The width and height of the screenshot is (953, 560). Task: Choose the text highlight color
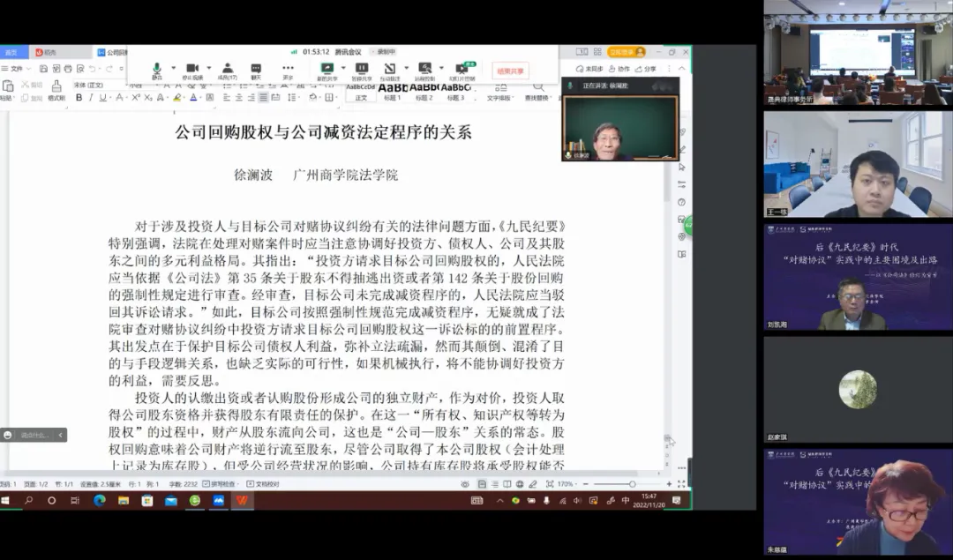click(x=176, y=97)
